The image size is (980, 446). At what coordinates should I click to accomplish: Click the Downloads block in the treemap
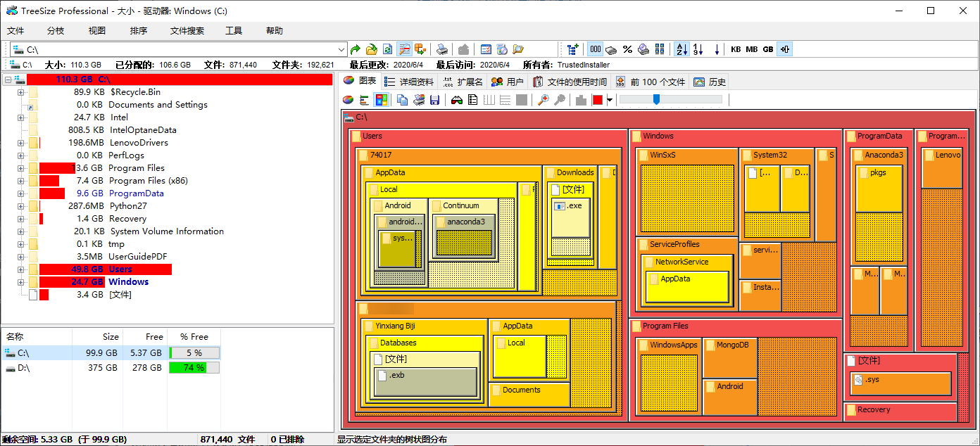(570, 217)
